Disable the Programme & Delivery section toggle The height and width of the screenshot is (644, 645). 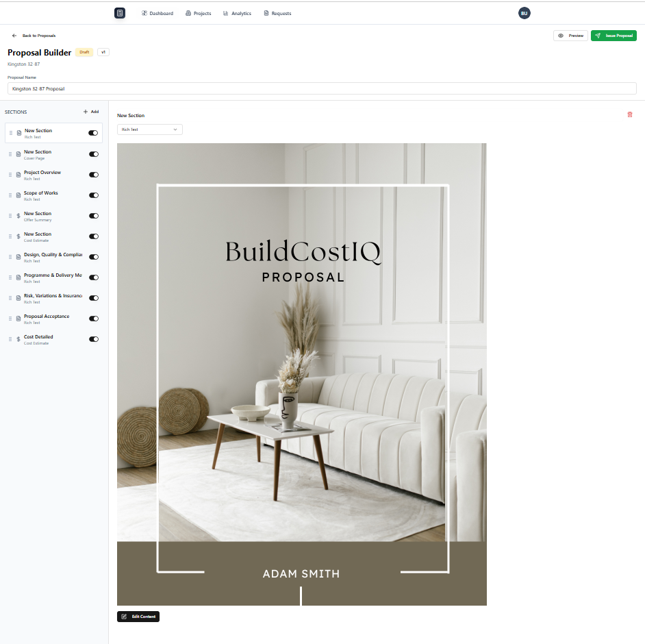click(94, 277)
